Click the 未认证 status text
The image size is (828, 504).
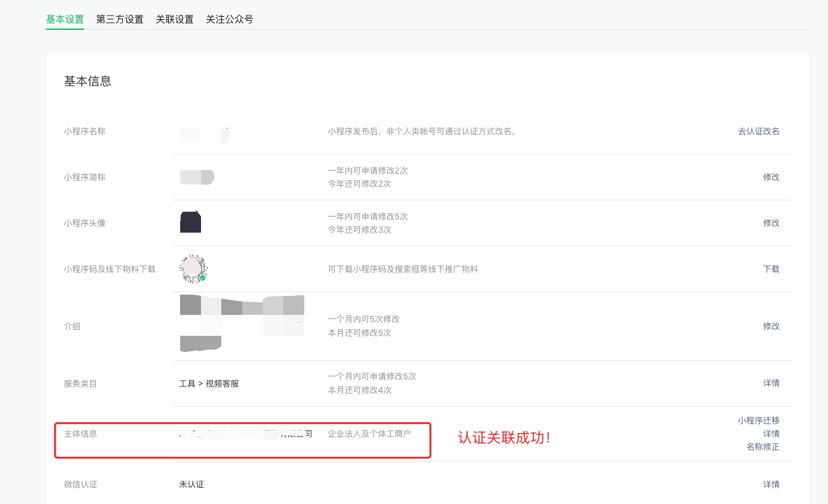191,484
